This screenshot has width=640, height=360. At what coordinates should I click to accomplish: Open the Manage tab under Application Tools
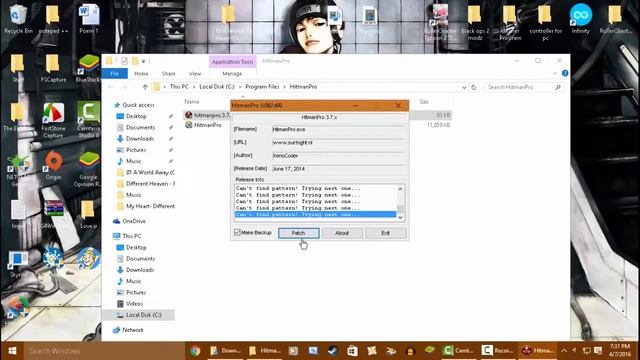(232, 73)
